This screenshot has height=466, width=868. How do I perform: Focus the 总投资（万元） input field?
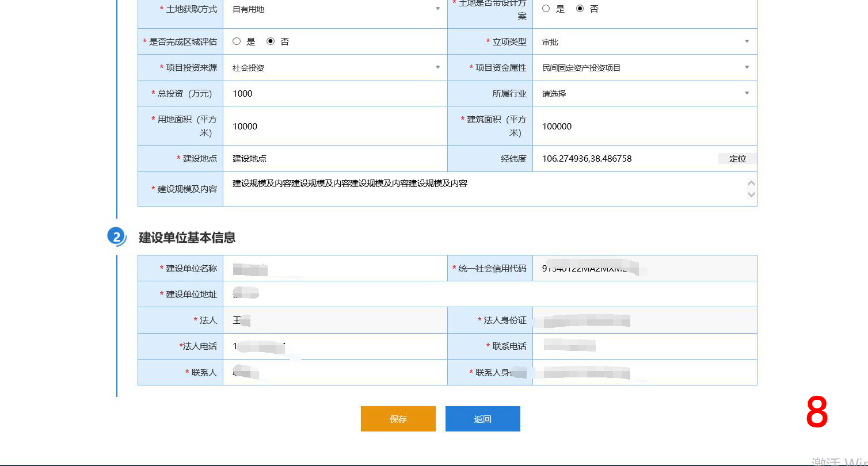(335, 94)
